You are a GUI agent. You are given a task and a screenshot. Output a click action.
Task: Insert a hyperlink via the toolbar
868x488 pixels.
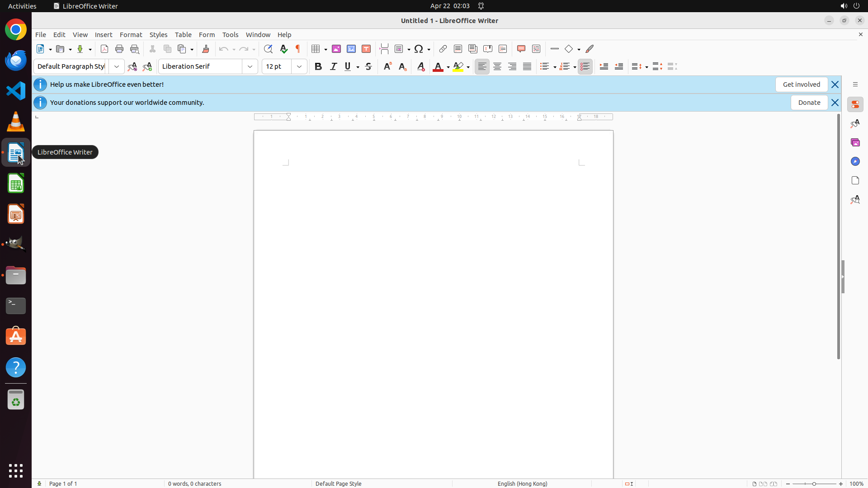[443, 49]
